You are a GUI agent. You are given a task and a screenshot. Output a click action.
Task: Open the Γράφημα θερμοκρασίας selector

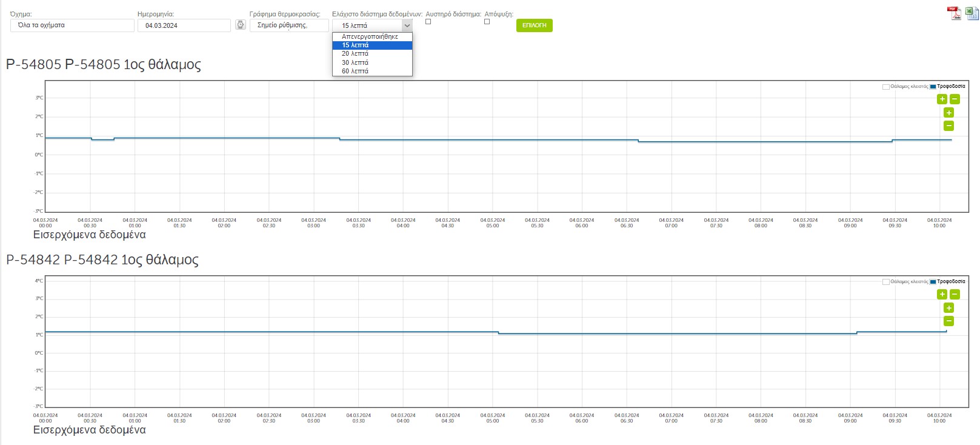[x=289, y=25]
